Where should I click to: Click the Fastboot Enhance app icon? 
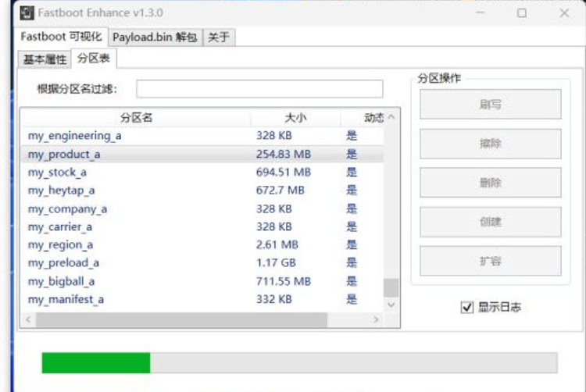point(27,12)
